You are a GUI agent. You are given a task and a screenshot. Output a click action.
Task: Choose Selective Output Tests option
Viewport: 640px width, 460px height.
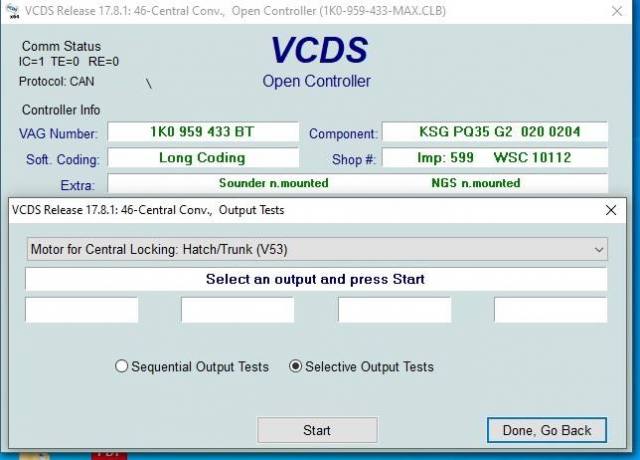295,367
